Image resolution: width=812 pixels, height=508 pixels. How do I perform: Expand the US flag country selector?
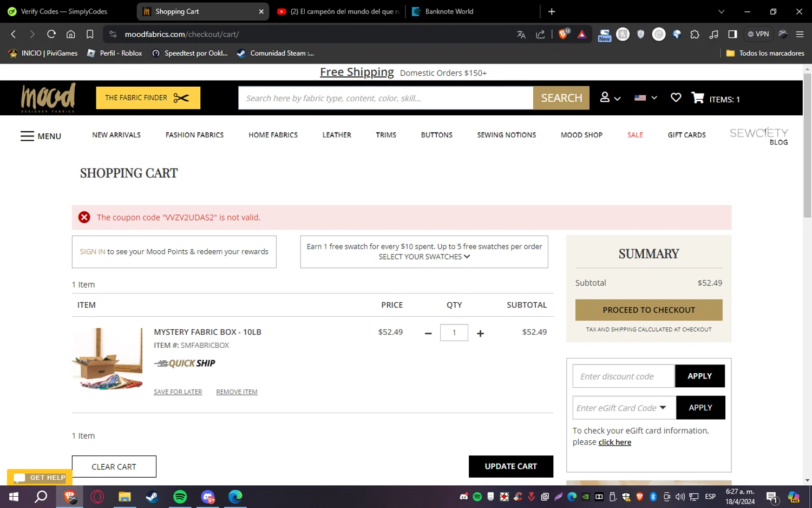[x=645, y=98]
